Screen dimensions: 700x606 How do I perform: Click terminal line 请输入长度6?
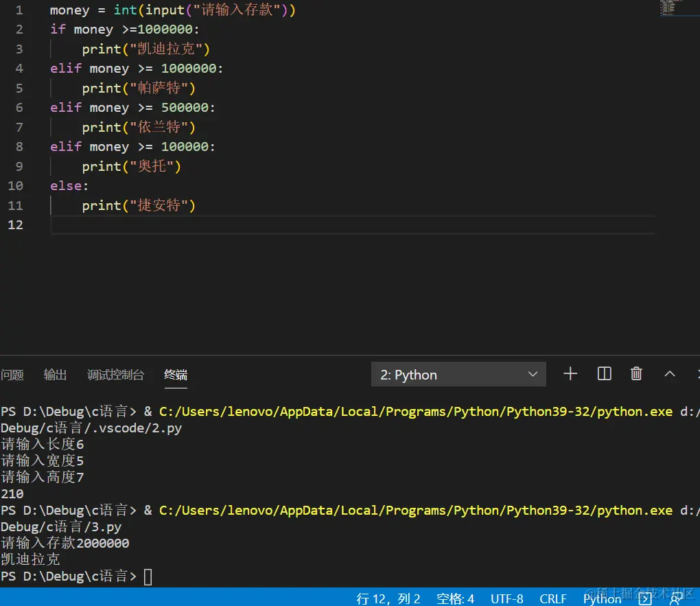coord(43,444)
